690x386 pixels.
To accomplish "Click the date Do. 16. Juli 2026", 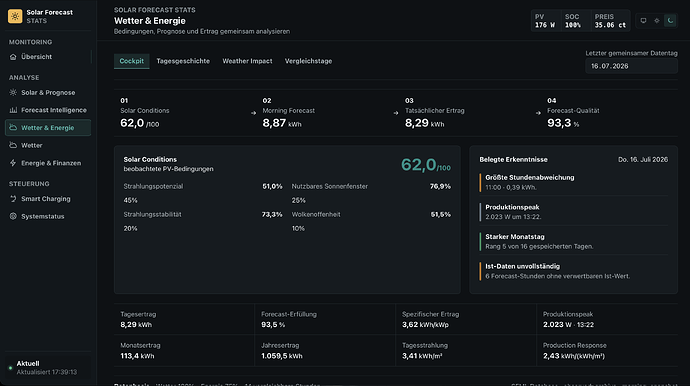I will coord(643,159).
